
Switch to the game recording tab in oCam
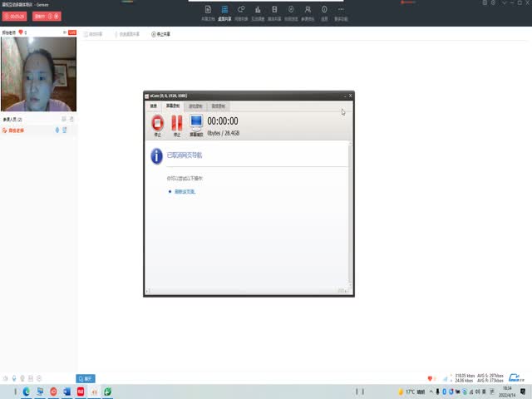click(x=195, y=106)
